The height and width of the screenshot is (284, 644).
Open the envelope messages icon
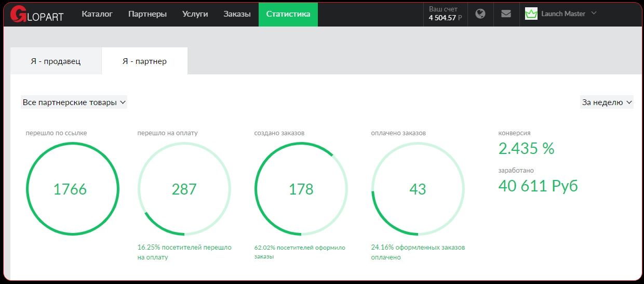click(506, 14)
